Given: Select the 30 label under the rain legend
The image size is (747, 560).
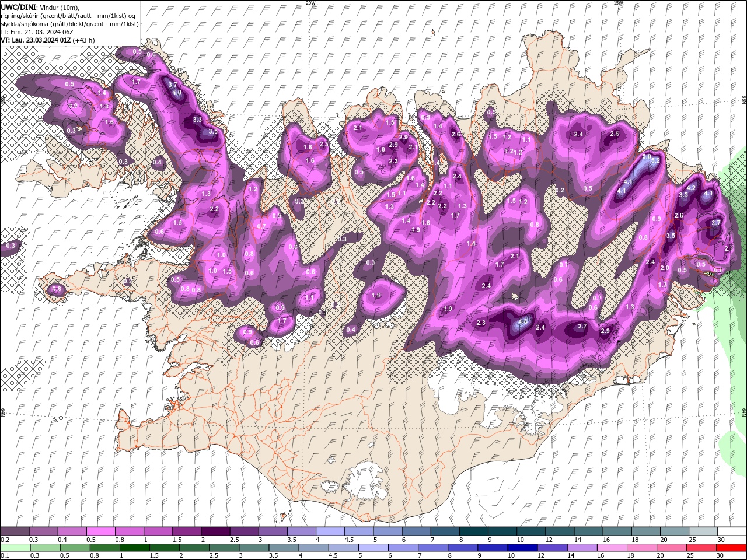Looking at the screenshot, I should point(721,556).
